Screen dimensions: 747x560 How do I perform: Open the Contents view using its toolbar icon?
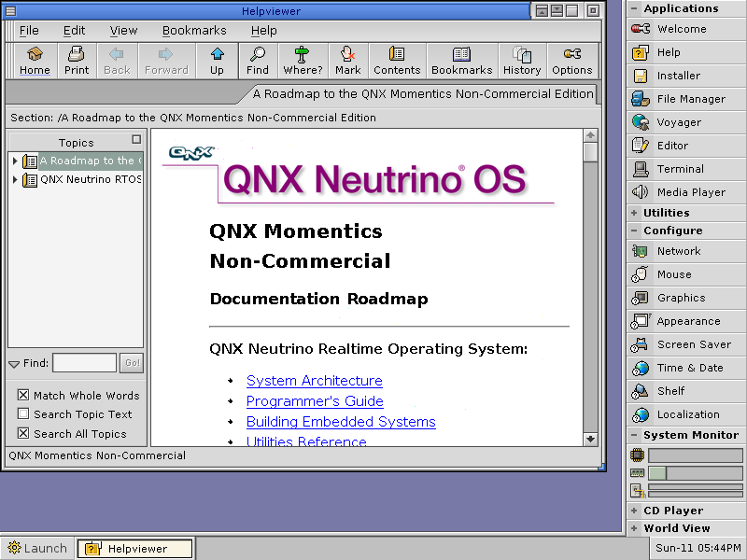point(396,61)
